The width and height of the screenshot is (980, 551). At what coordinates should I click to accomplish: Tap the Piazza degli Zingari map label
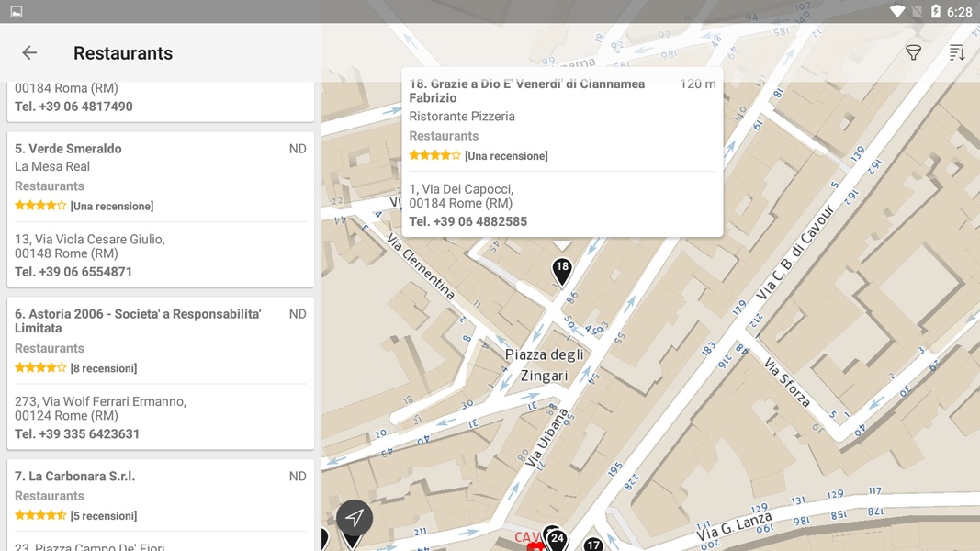[x=545, y=365]
